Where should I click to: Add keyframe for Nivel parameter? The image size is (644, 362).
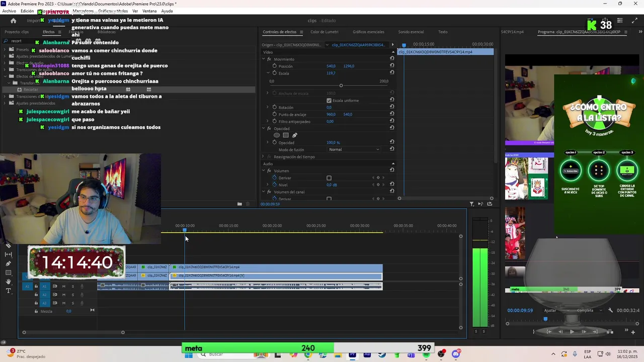(378, 185)
